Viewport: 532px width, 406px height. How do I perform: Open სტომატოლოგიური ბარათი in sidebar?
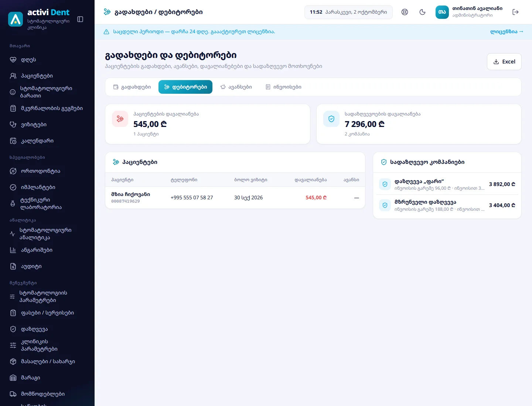pos(47,92)
